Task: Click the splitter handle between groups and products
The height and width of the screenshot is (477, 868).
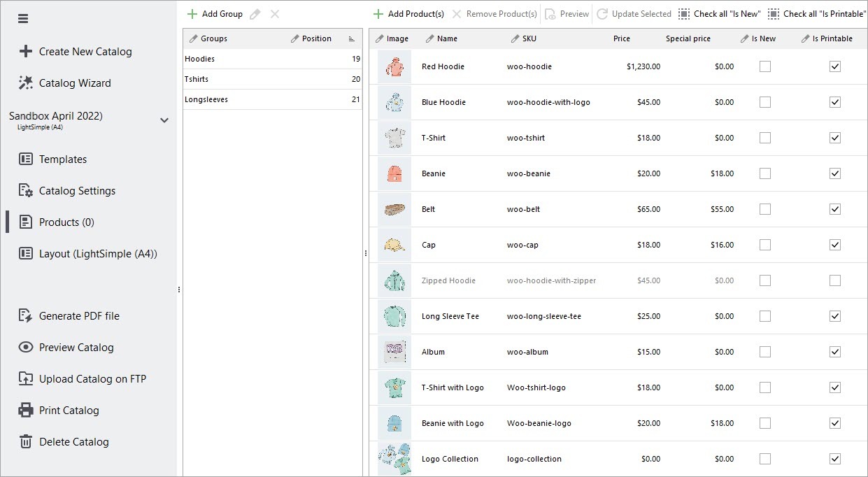Action: pos(366,253)
